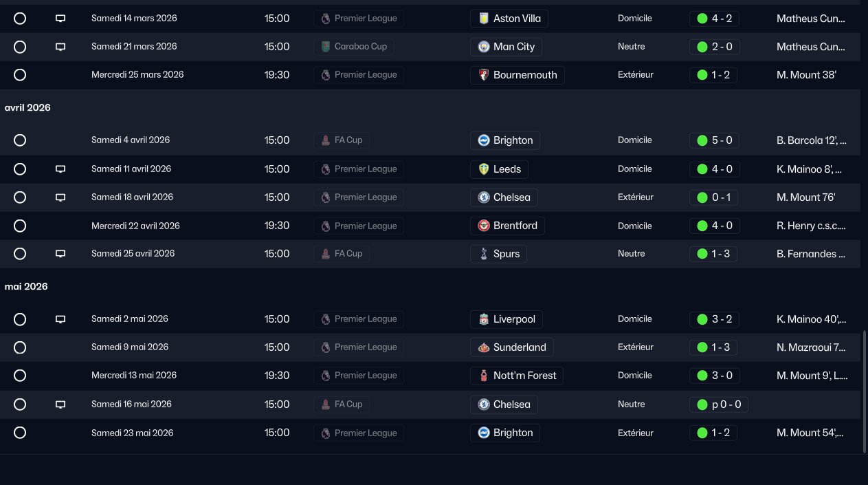Image resolution: width=868 pixels, height=485 pixels.
Task: Select the circle for 18 avril Chelsea match
Action: point(20,197)
